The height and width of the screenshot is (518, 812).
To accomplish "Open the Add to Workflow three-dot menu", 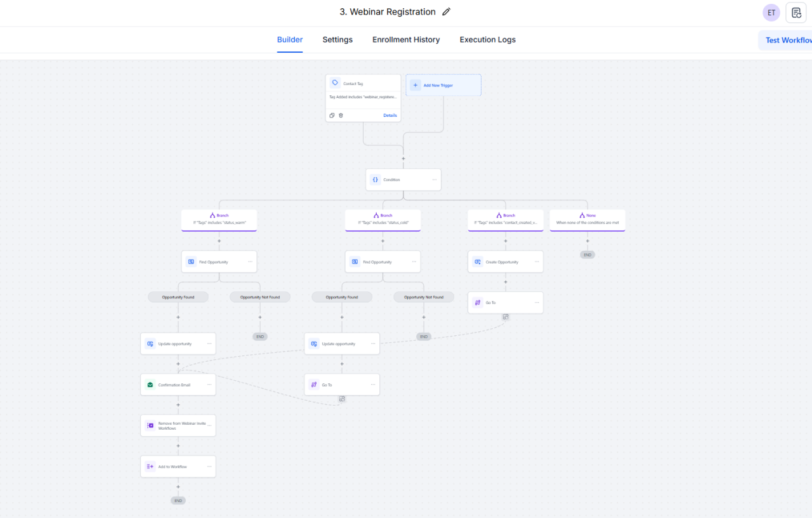I will click(209, 467).
